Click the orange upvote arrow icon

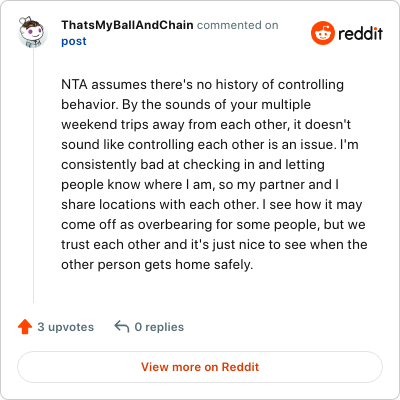pos(25,327)
